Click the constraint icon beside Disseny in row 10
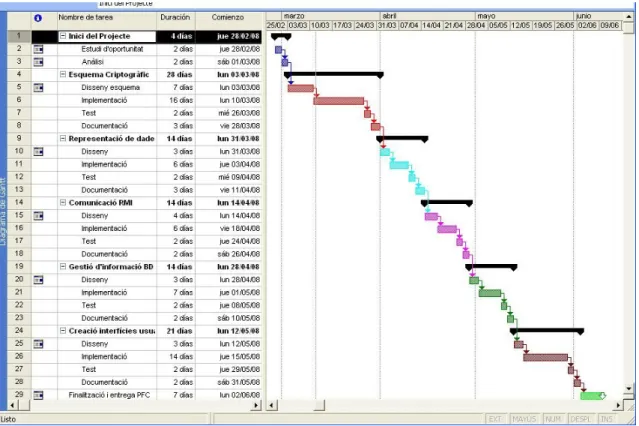This screenshot has height=426, width=639. click(38, 152)
